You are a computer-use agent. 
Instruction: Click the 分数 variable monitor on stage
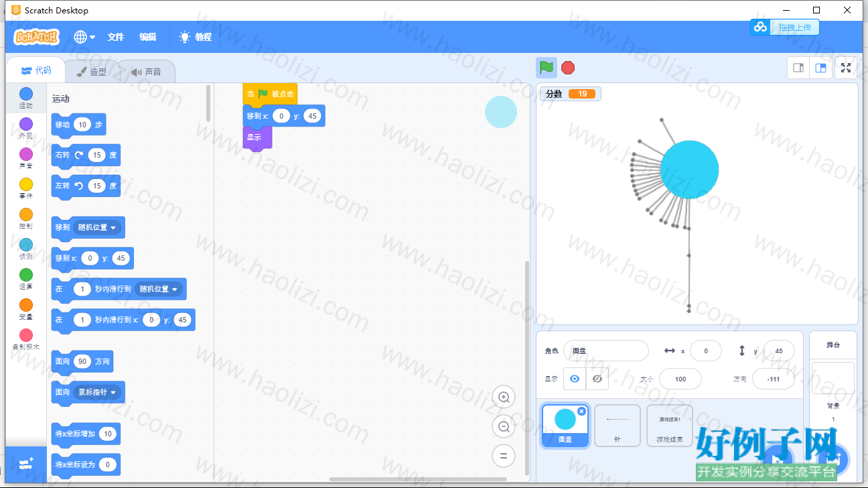[571, 94]
